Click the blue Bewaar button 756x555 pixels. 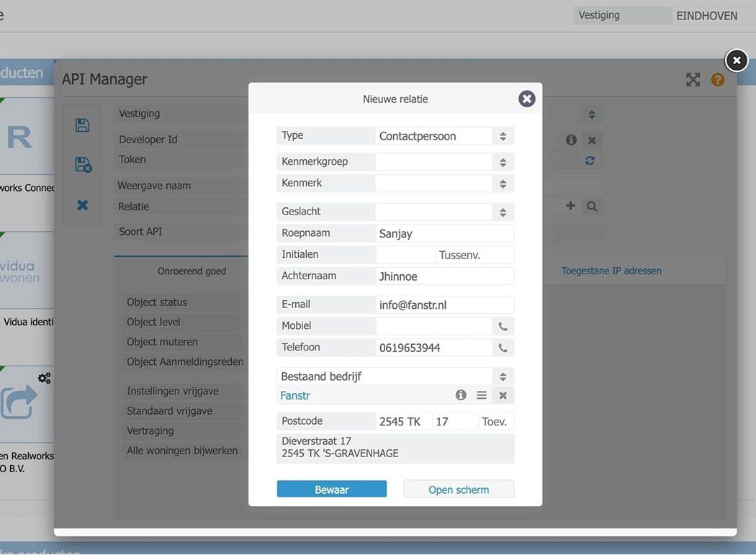pyautogui.click(x=332, y=489)
